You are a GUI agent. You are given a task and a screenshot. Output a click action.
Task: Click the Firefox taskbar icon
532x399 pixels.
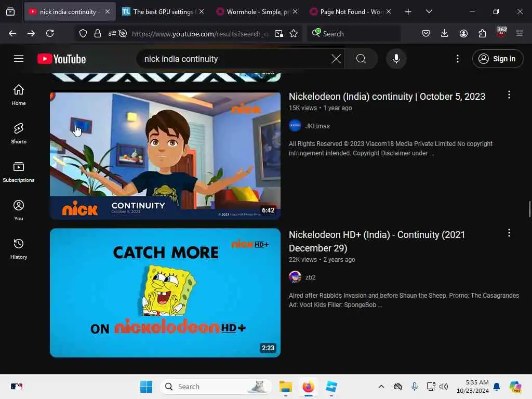coord(309,387)
